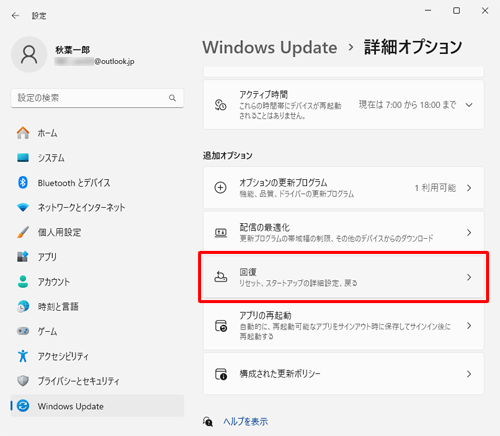The width and height of the screenshot is (500, 436).
Task: Open Bluetooth とデバイス settings
Action: click(x=97, y=182)
